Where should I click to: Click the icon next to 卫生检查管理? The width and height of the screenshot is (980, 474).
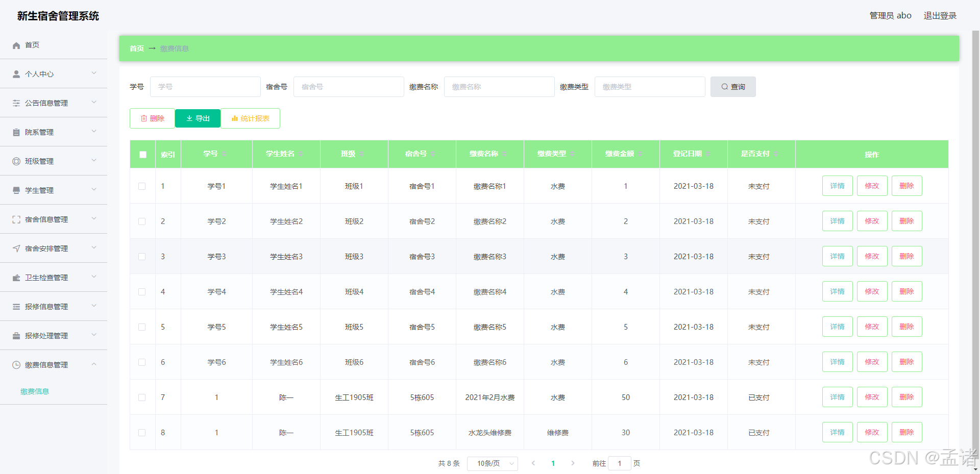(x=16, y=278)
